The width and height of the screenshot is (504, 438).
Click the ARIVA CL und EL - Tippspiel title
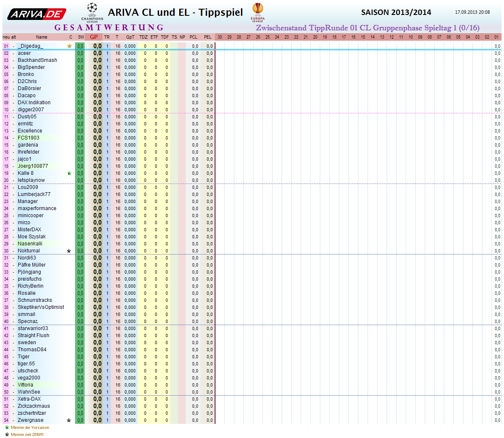[x=175, y=12]
